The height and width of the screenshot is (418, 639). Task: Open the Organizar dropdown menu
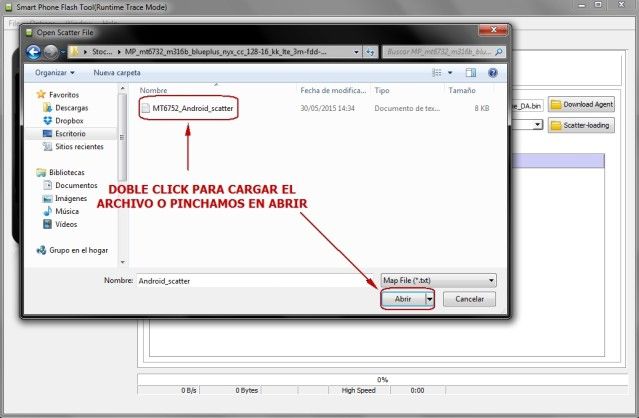[x=55, y=73]
